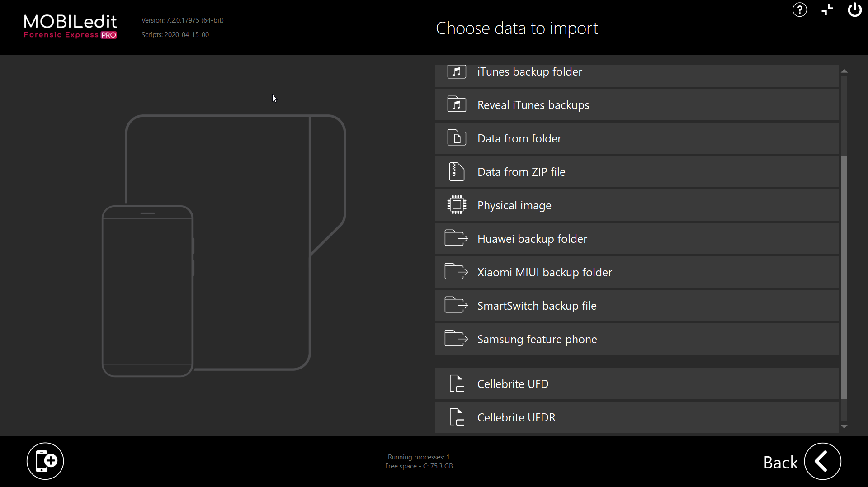Click the import list scrollbar thumb

[x=844, y=278]
